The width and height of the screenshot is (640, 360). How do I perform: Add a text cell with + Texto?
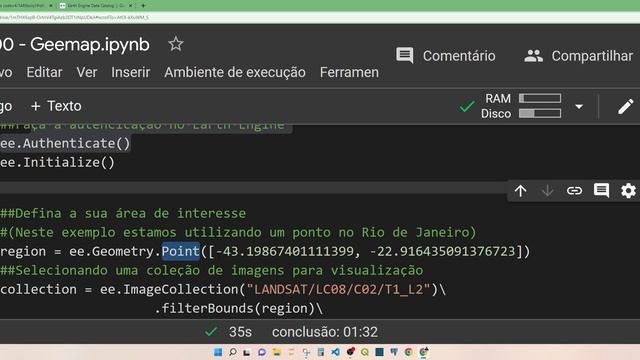(x=56, y=106)
